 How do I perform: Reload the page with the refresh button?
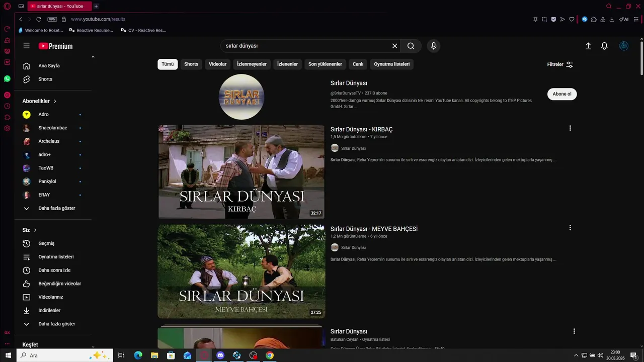[x=39, y=19]
